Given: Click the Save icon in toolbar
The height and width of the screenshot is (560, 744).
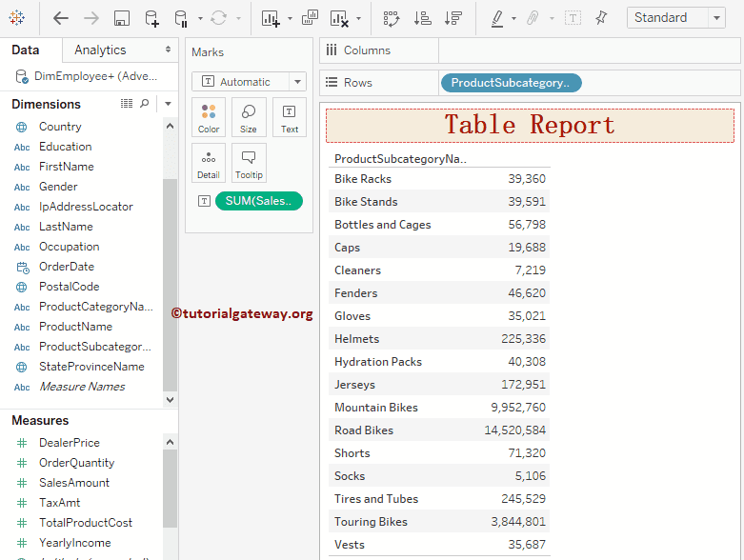Looking at the screenshot, I should (x=121, y=18).
